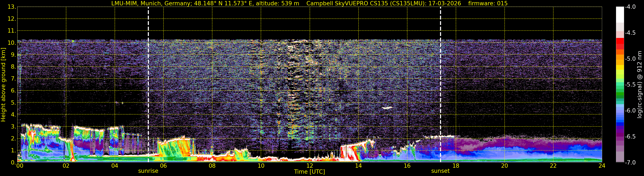644x176 pixels.
Task: Click the 'Campbell SkyVUEPRO CS135 (CS135LMU): 17-03-2026' title text
Action: 384,3
